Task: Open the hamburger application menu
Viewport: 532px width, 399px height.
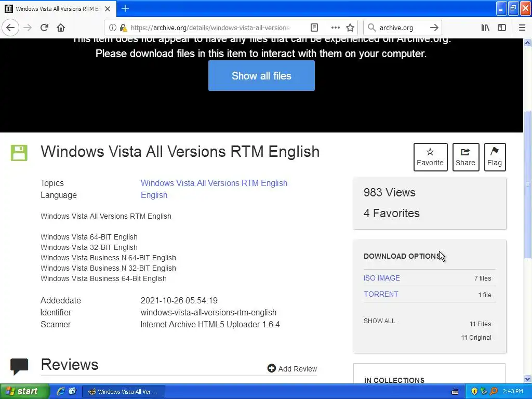Action: pyautogui.click(x=522, y=28)
